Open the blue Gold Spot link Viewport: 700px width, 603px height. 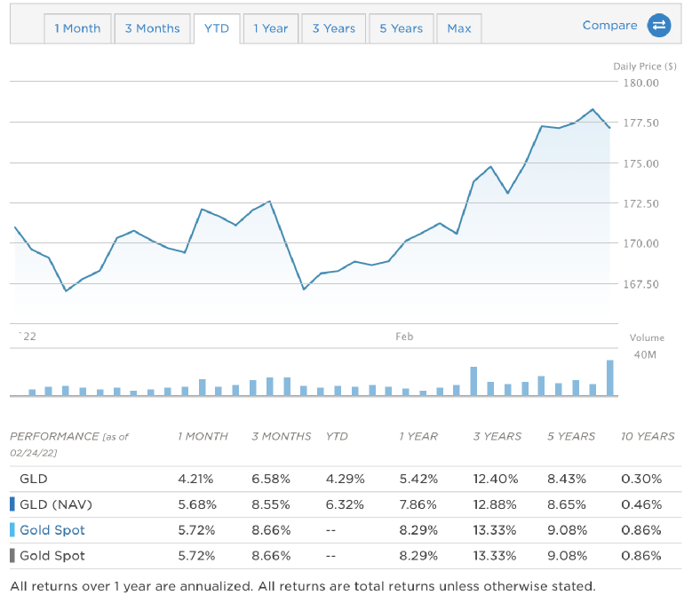point(52,530)
